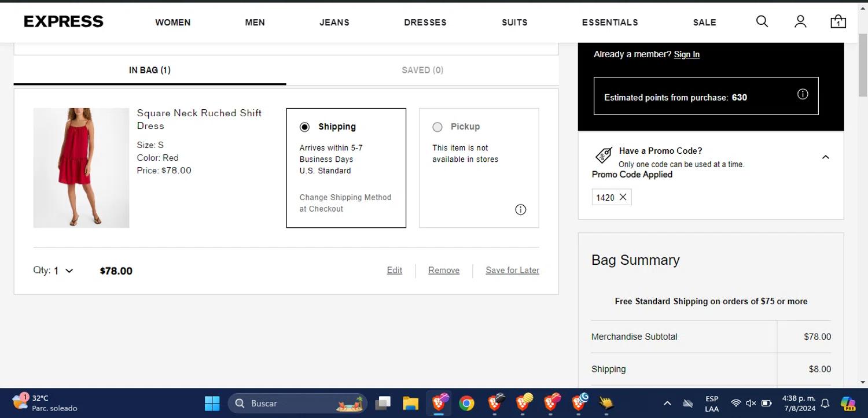
Task: Click the Bag Summary heading
Action: click(x=635, y=260)
